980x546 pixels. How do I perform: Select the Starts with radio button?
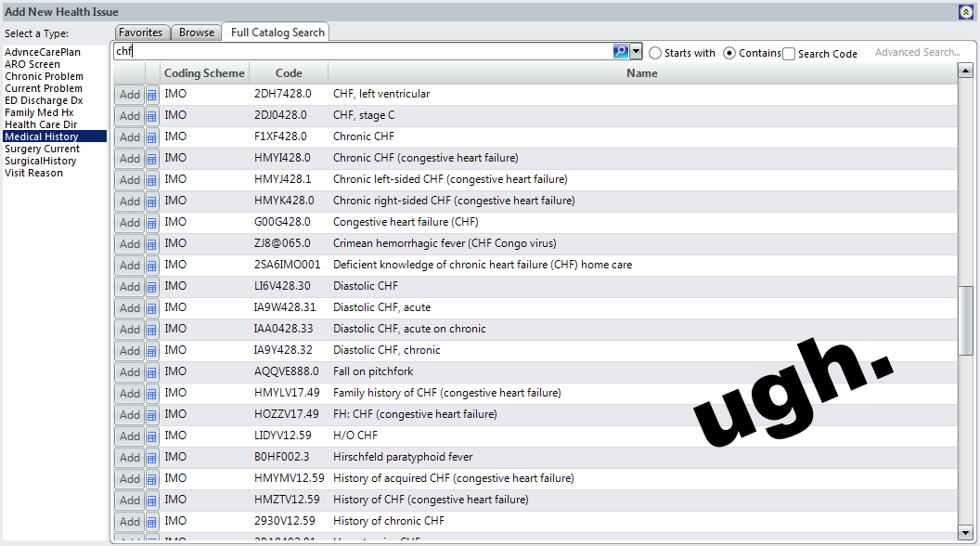655,53
